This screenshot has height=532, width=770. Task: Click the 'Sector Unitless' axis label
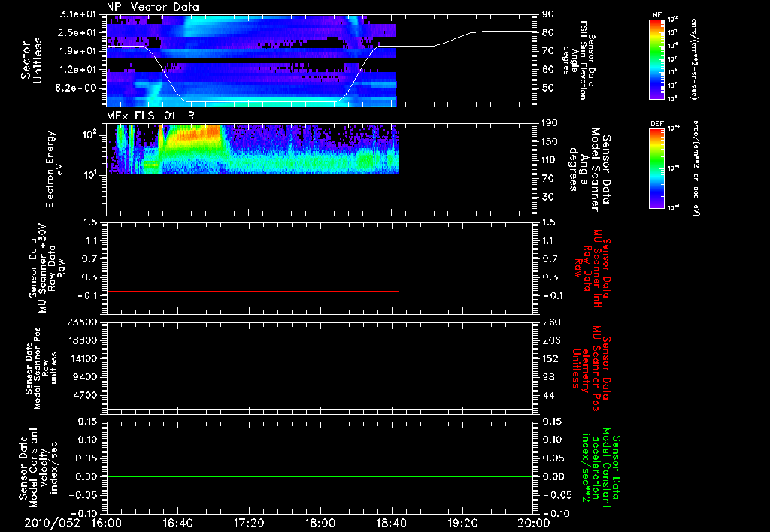coord(32,60)
